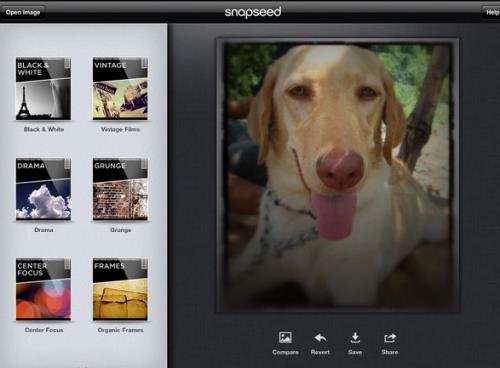500x368 pixels.
Task: Open the Center Focus filter tile
Action: pyautogui.click(x=43, y=289)
